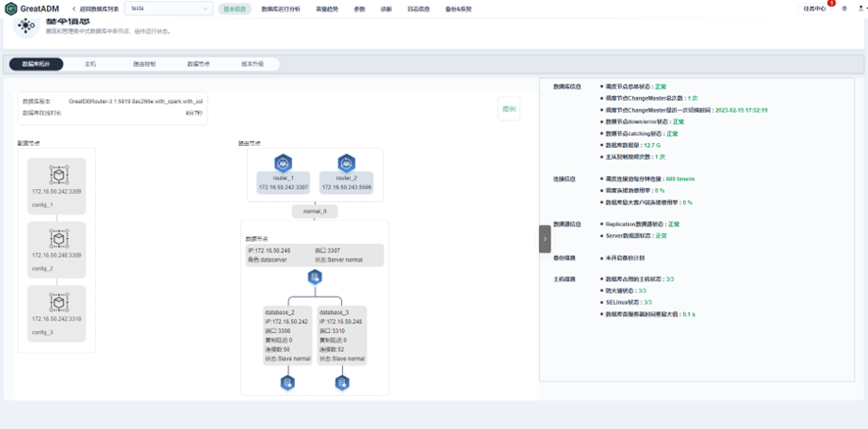Click the hexagon icon under database_2
Viewport: 868px width, 429px height.
(287, 383)
